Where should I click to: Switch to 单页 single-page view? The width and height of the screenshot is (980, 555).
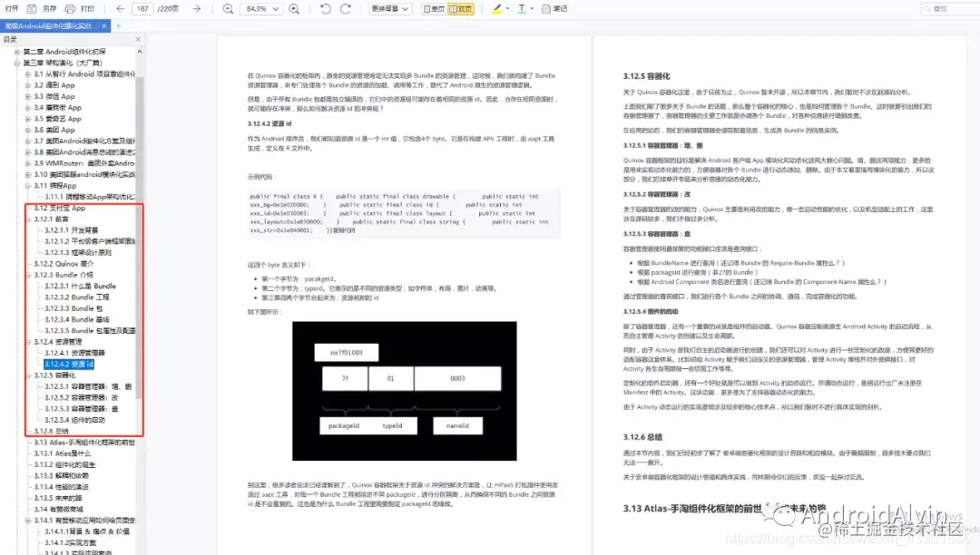433,8
